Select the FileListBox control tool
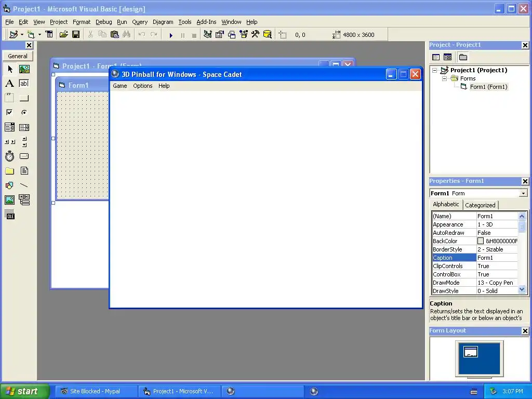This screenshot has height=399, width=532. pos(24,170)
